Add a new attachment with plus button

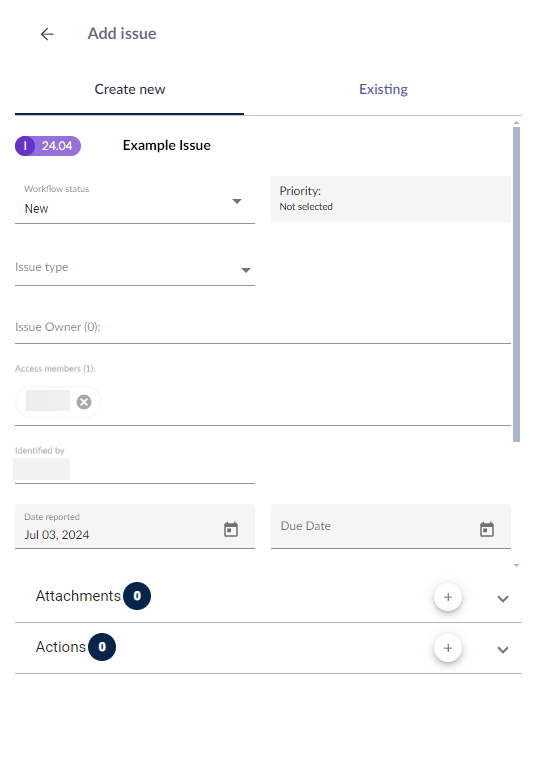coord(448,597)
